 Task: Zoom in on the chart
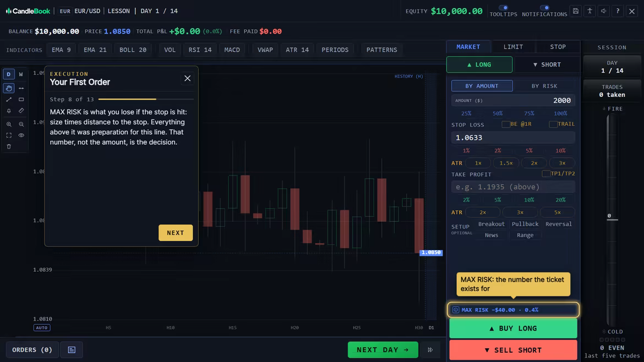click(9, 124)
